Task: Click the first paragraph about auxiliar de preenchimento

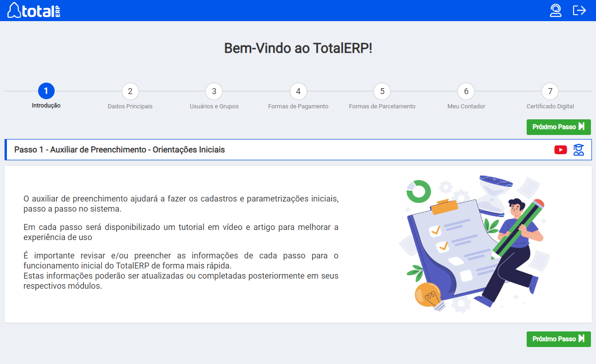Action: coord(181,204)
